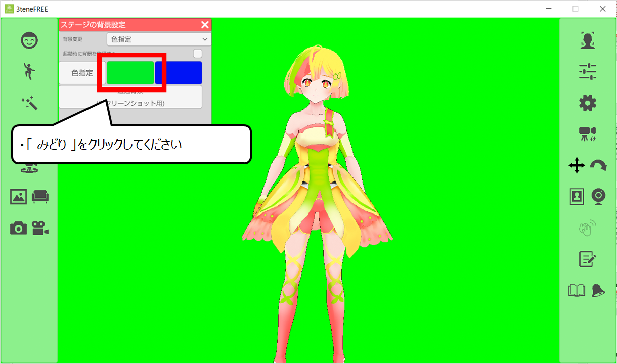Open the body motion running-figure icon

coord(29,72)
